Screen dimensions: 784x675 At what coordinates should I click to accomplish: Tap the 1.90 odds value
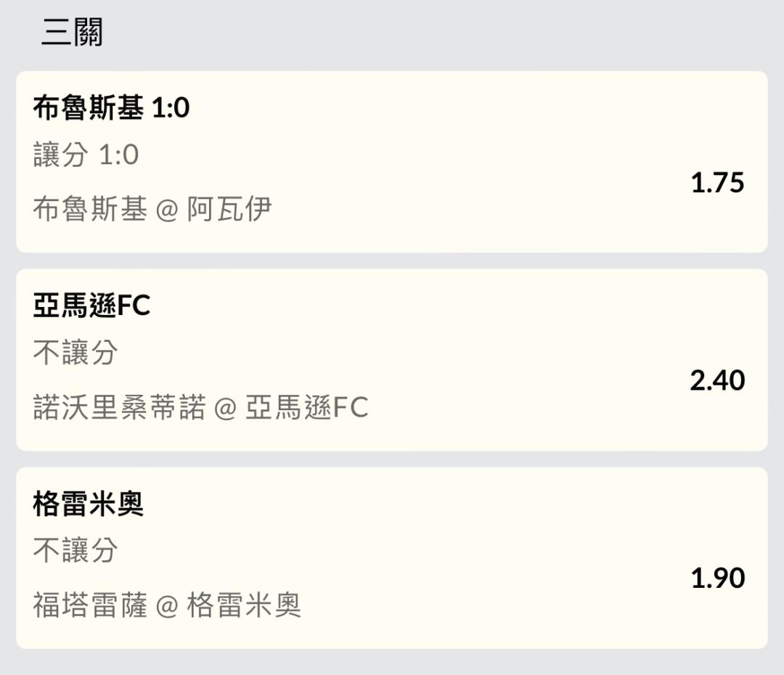coord(717,578)
